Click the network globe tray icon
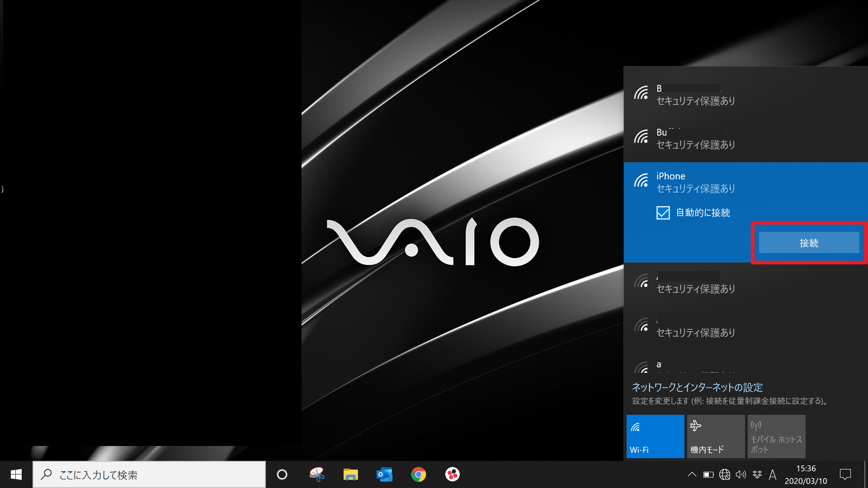The image size is (868, 488). [x=725, y=474]
